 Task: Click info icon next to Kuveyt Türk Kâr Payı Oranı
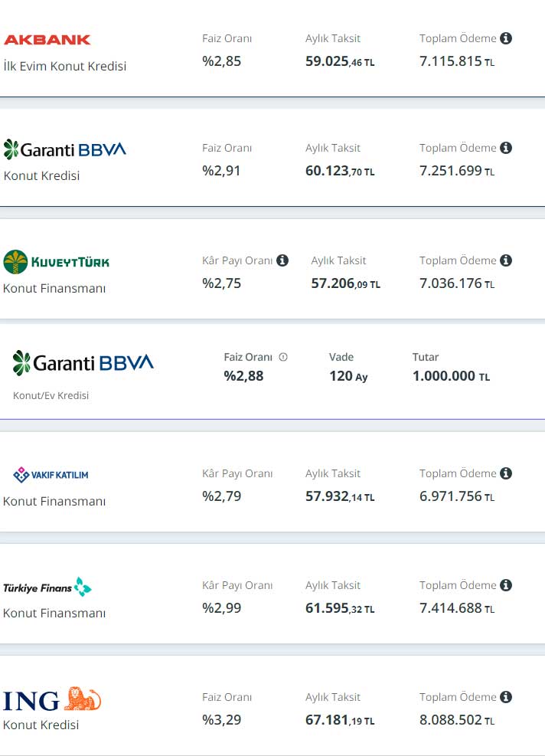tap(282, 260)
